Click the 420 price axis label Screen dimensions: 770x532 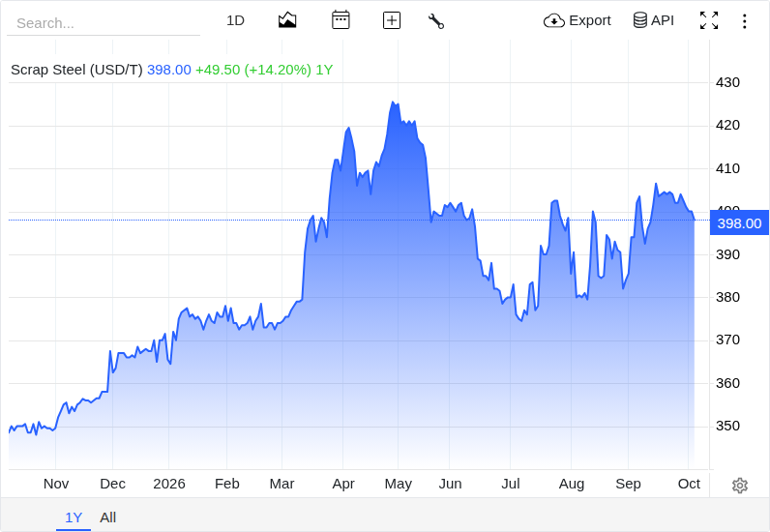[727, 126]
